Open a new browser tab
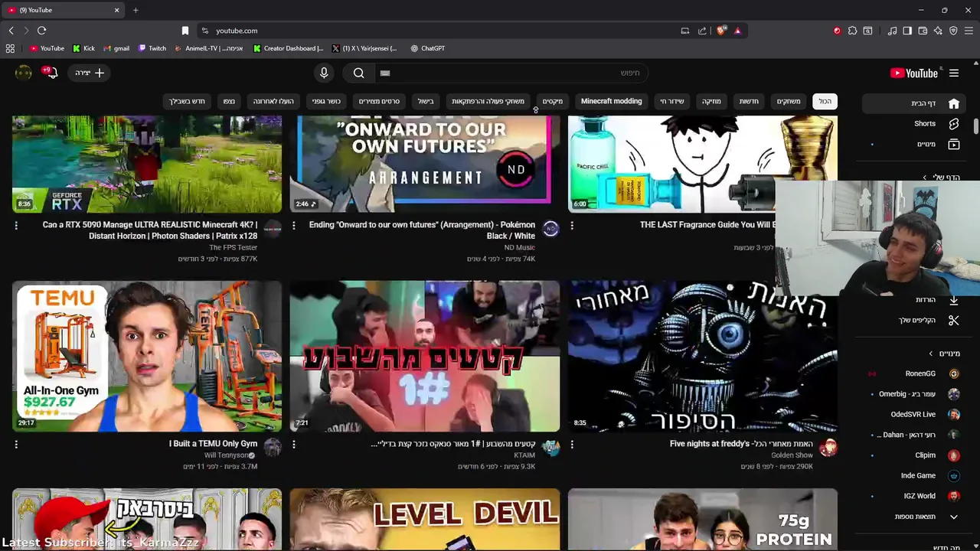980x551 pixels. point(136,10)
